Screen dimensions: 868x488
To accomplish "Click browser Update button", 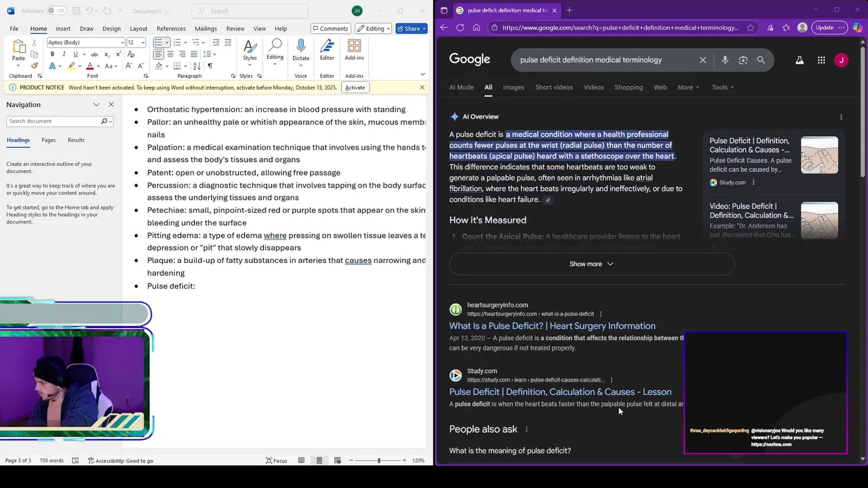I will [x=830, y=28].
